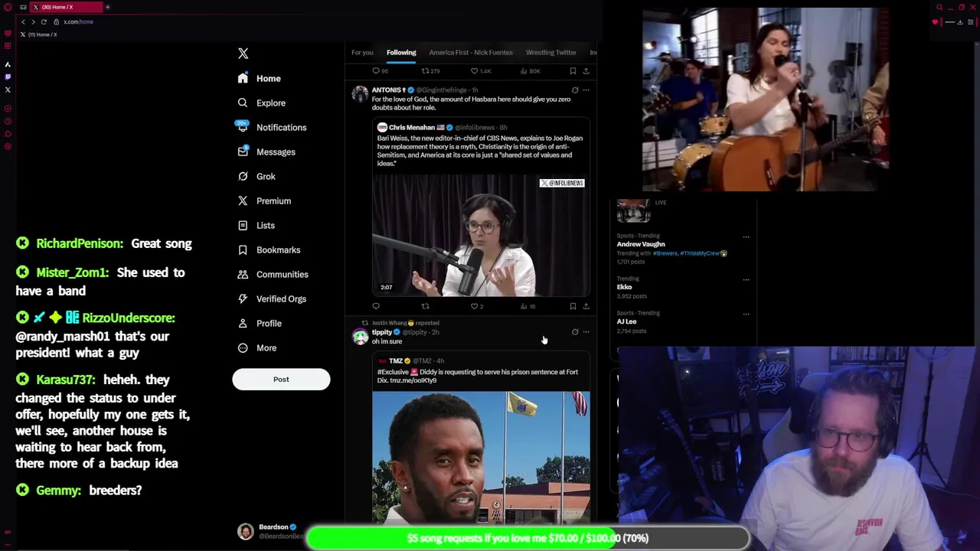Click the Grok icon on tippity post
Viewport: 980px width, 551px height.
575,332
